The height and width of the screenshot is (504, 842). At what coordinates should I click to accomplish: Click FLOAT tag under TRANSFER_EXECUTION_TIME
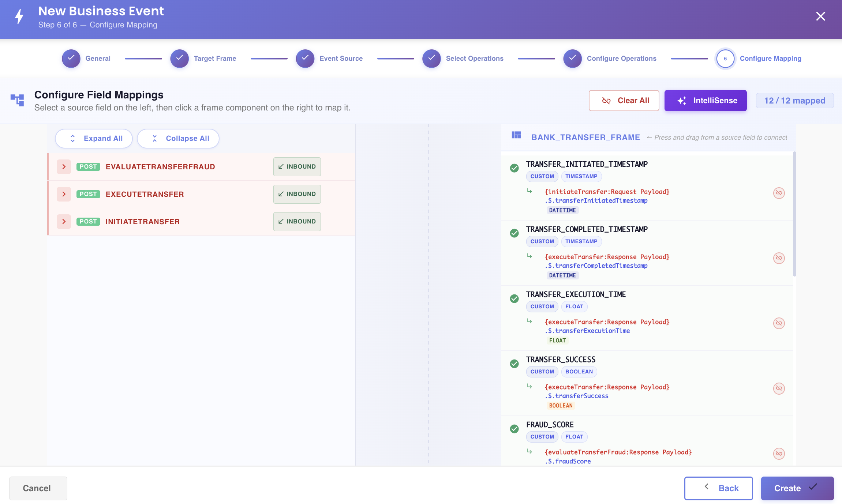[574, 306]
